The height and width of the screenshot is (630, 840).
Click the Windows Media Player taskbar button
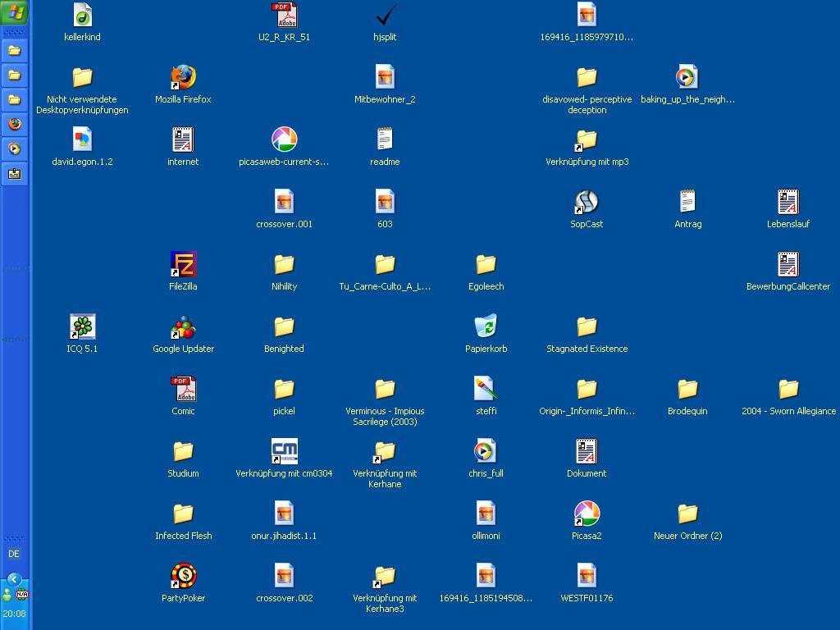click(x=15, y=148)
